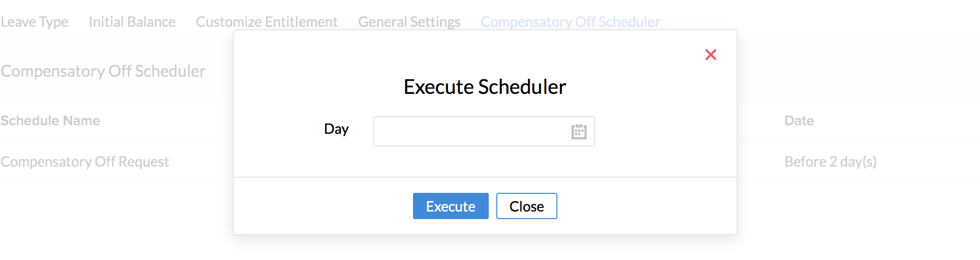Click the Schedule Name column header
980x260 pixels.
[50, 121]
